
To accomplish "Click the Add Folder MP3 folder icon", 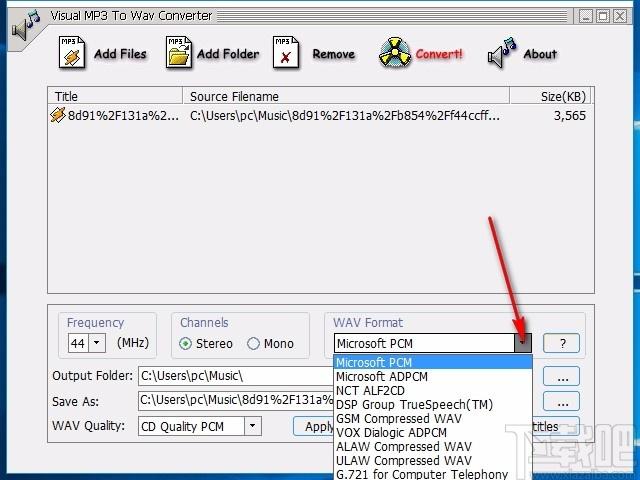I will [179, 52].
